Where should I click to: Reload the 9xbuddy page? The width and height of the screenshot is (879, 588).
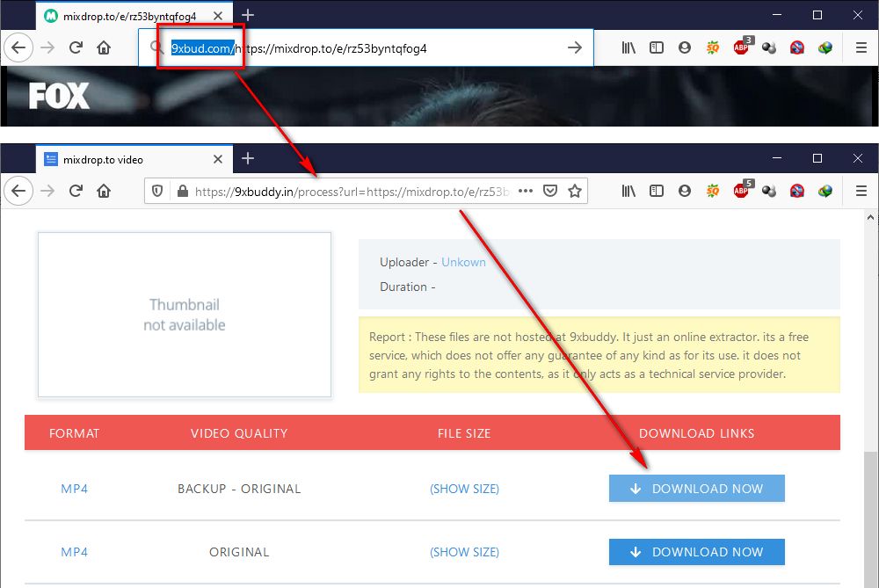coord(76,191)
